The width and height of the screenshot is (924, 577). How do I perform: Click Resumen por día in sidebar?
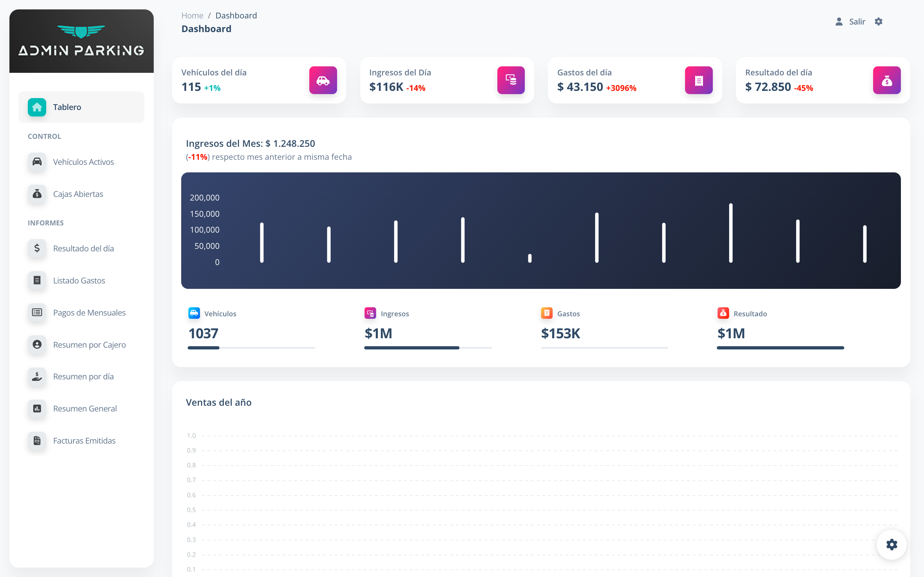click(83, 376)
